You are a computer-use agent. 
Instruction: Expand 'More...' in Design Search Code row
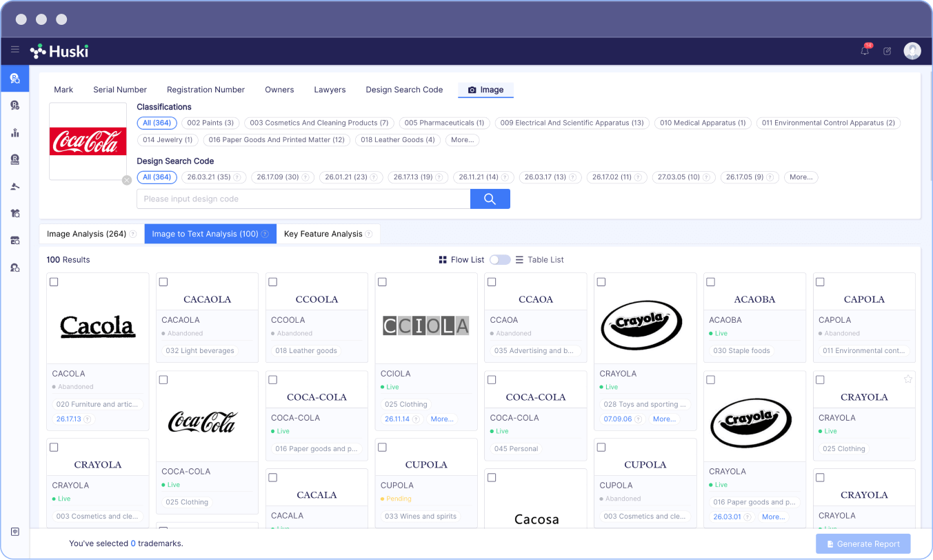[801, 177]
